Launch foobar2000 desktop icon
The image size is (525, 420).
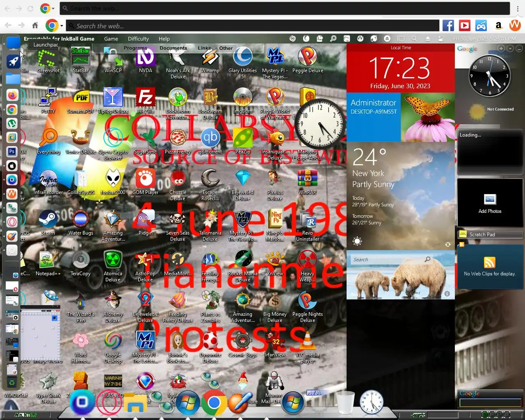(113, 182)
